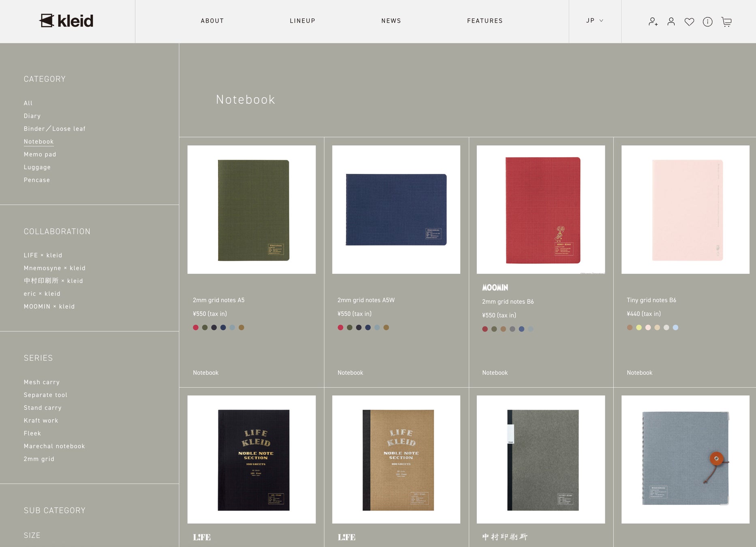Open the navy 2mm grid notes A5W thumbnail
Viewport: 756px width, 547px height.
pyautogui.click(x=396, y=209)
